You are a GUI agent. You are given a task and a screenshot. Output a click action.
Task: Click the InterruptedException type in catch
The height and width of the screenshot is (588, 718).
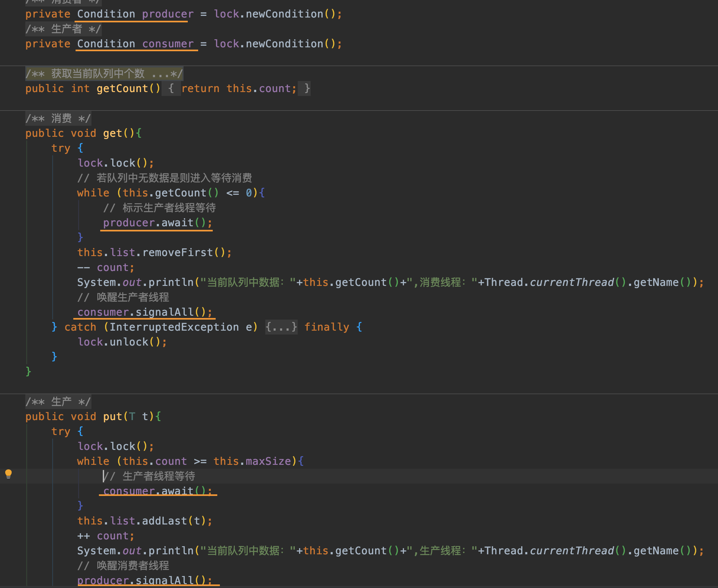pyautogui.click(x=174, y=327)
